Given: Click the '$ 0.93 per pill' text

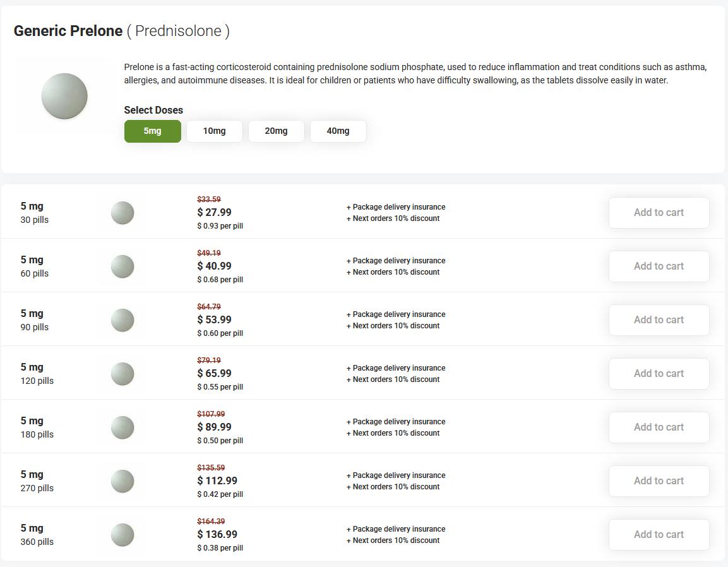Looking at the screenshot, I should 220,225.
